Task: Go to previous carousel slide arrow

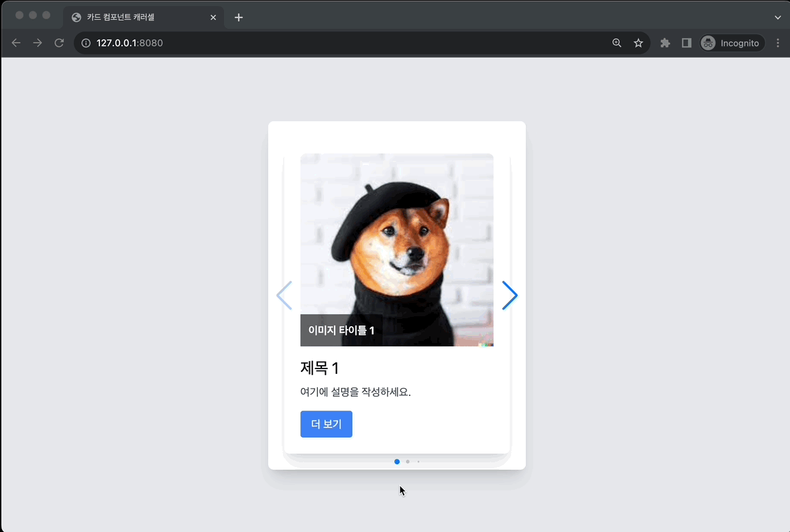Action: (x=284, y=295)
